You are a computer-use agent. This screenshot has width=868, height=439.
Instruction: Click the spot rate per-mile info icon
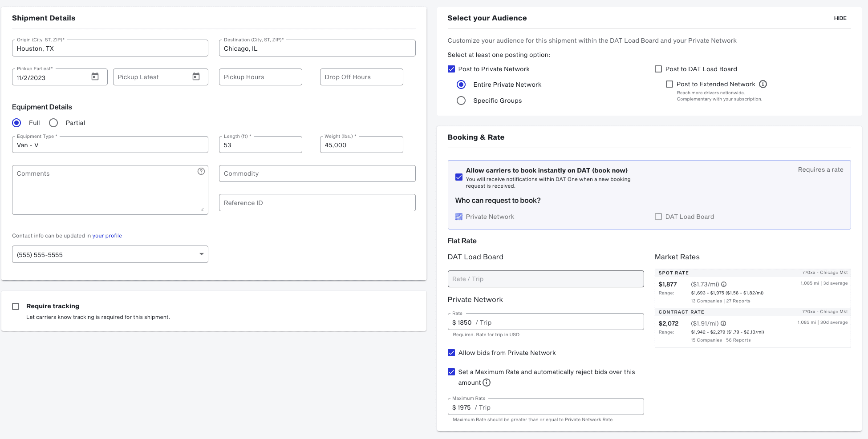724,284
